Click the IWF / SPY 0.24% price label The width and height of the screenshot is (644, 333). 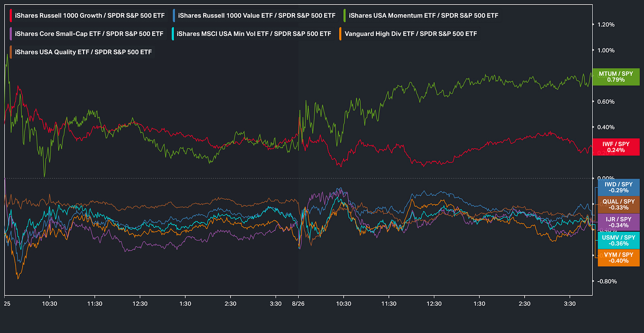615,147
